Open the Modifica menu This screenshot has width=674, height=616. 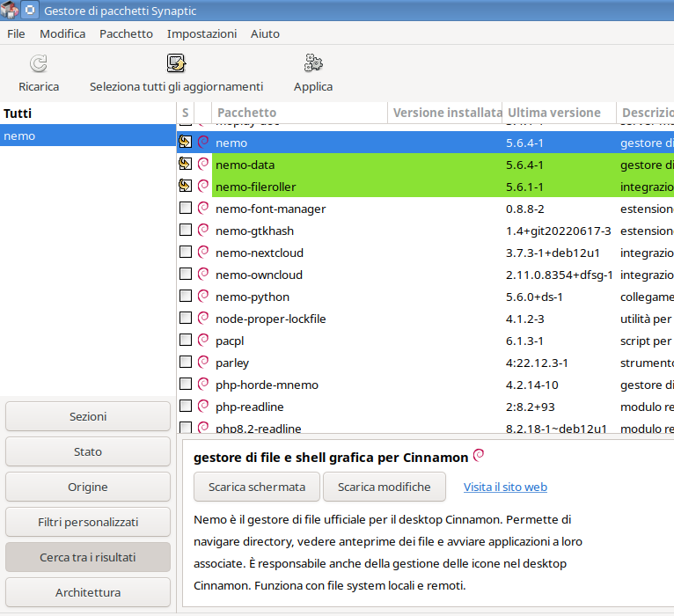62,34
